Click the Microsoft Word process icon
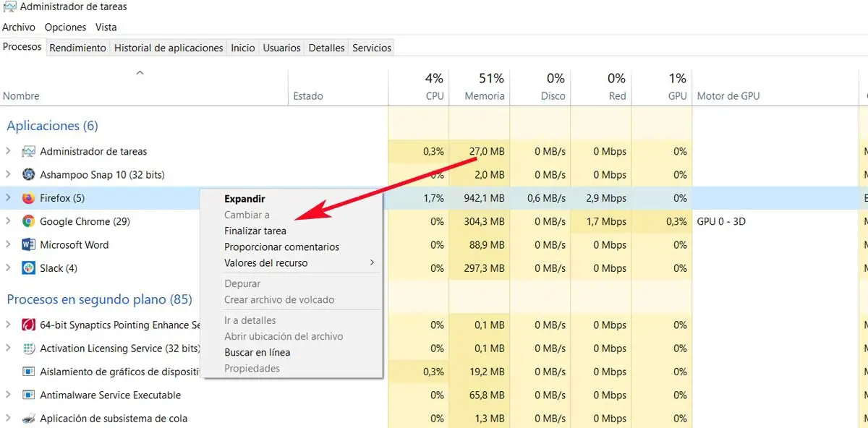 pos(29,245)
